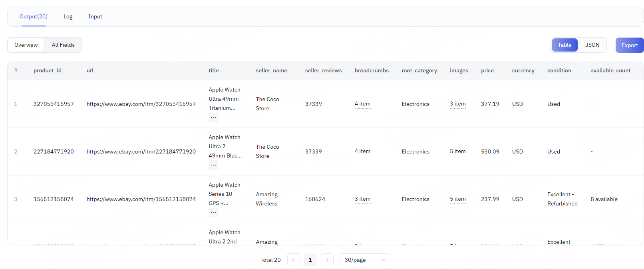Click the breadcrumbs column header

372,70
